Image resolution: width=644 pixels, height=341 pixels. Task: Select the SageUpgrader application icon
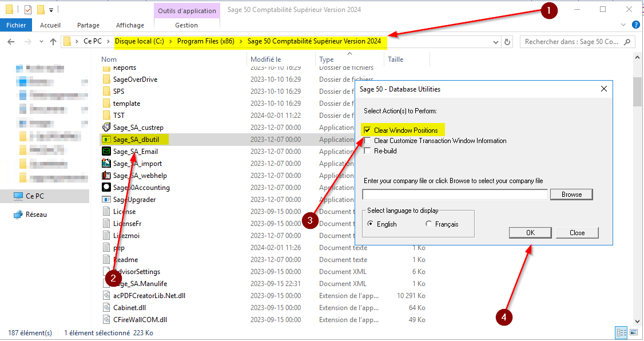(106, 199)
